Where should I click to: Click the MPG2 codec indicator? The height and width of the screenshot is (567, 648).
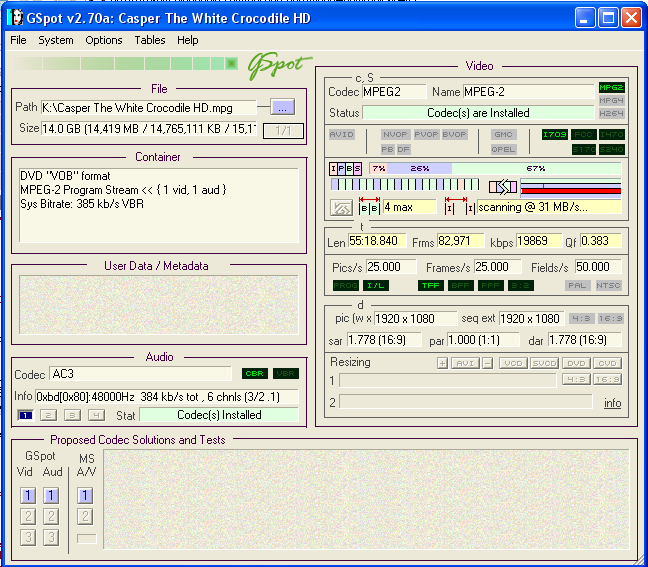611,88
